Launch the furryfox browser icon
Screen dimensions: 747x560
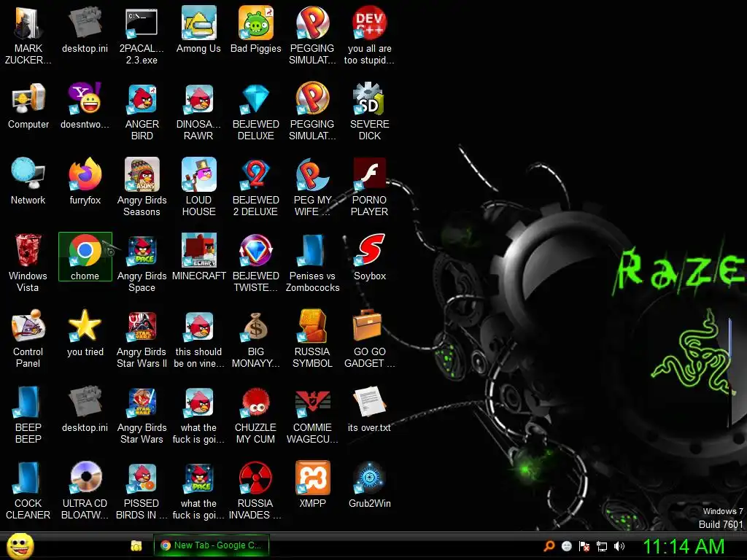[x=85, y=182]
